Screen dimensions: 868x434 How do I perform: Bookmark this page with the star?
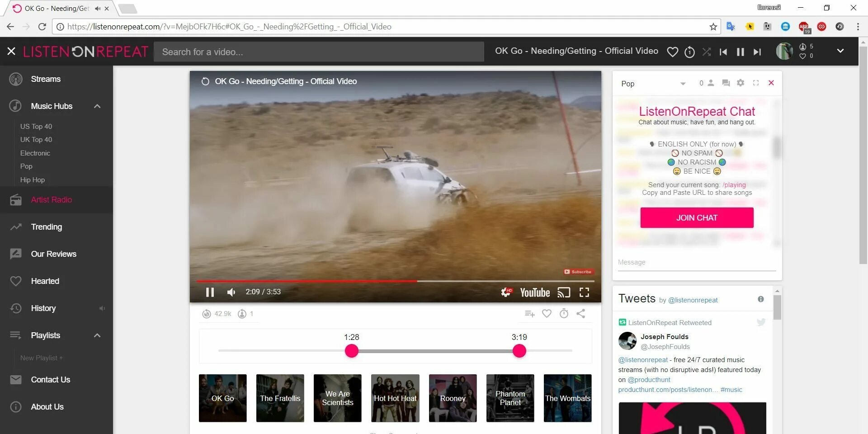(713, 27)
